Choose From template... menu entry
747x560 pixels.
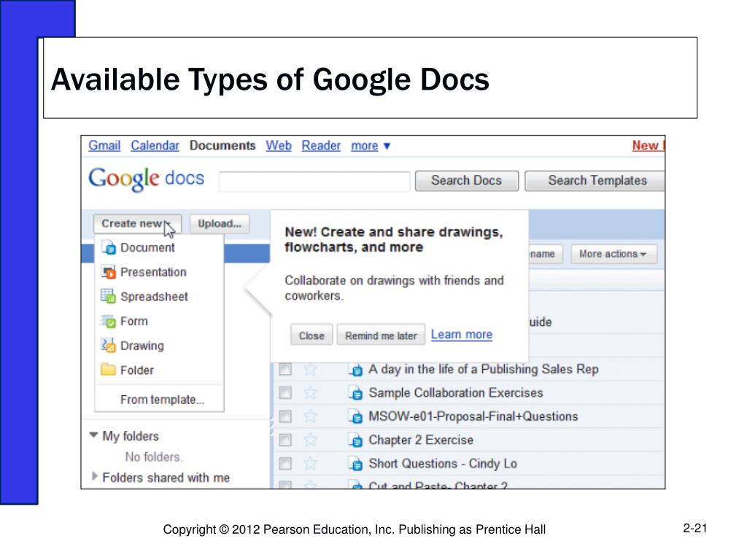click(x=162, y=400)
